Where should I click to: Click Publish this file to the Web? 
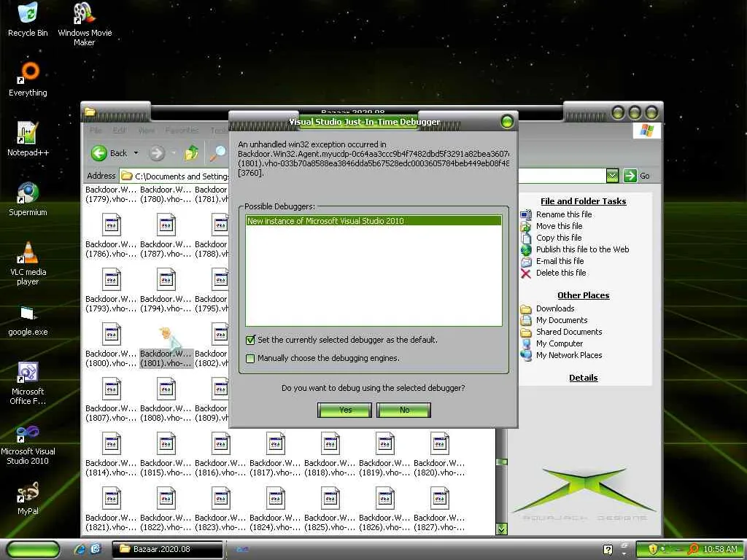point(582,249)
